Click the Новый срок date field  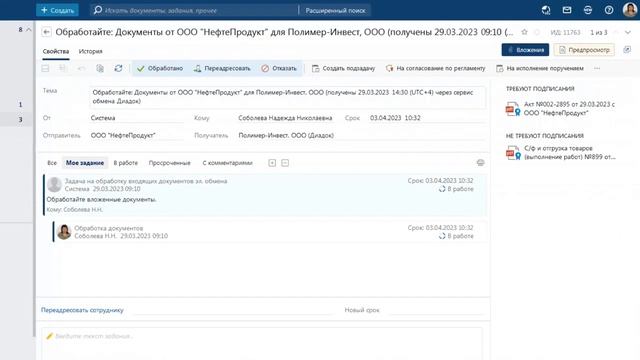pos(436,310)
